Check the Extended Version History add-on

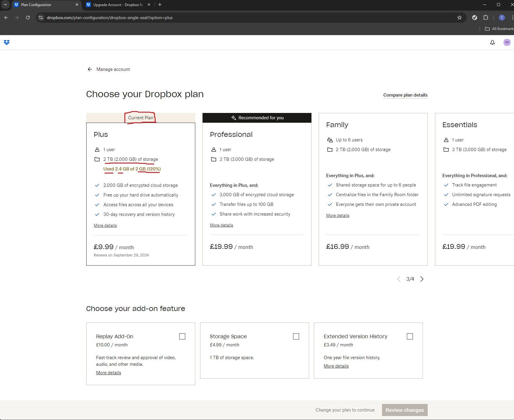coord(410,336)
